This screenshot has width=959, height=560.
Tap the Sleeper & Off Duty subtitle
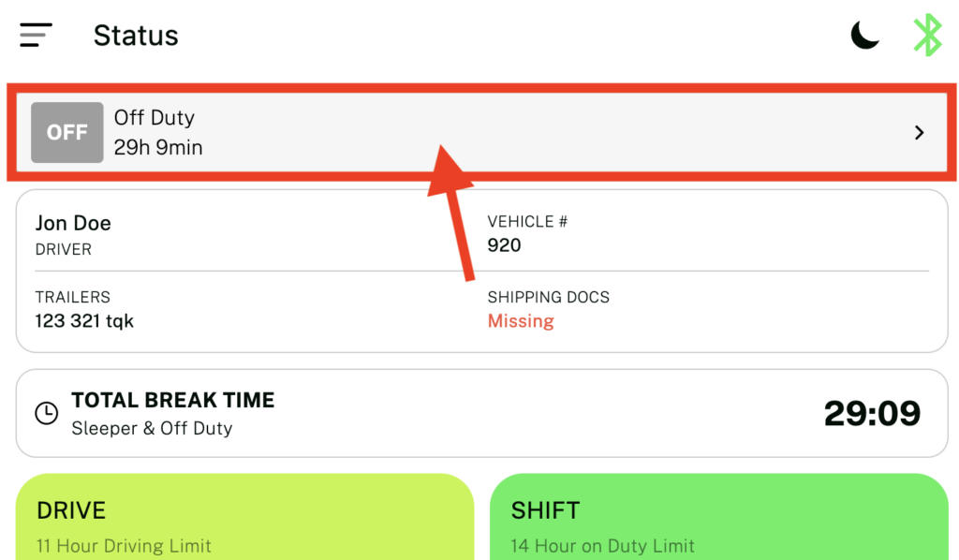pos(152,428)
